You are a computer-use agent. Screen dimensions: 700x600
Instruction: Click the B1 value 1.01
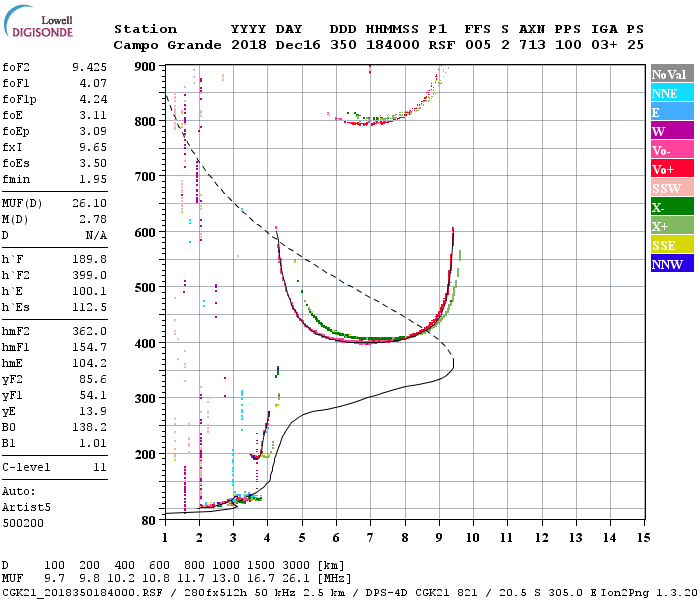[93, 444]
